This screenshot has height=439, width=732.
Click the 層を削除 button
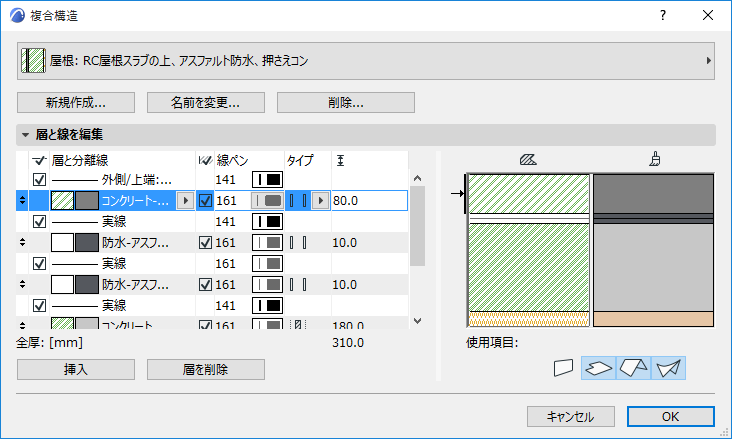coord(205,369)
